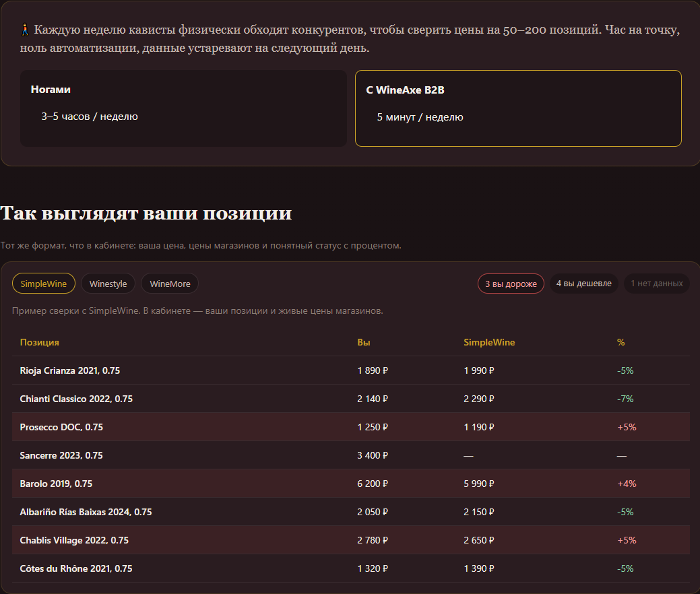The width and height of the screenshot is (700, 594).
Task: Click the 'Пример сверки с SimpleWine' description
Action: pyautogui.click(x=197, y=310)
